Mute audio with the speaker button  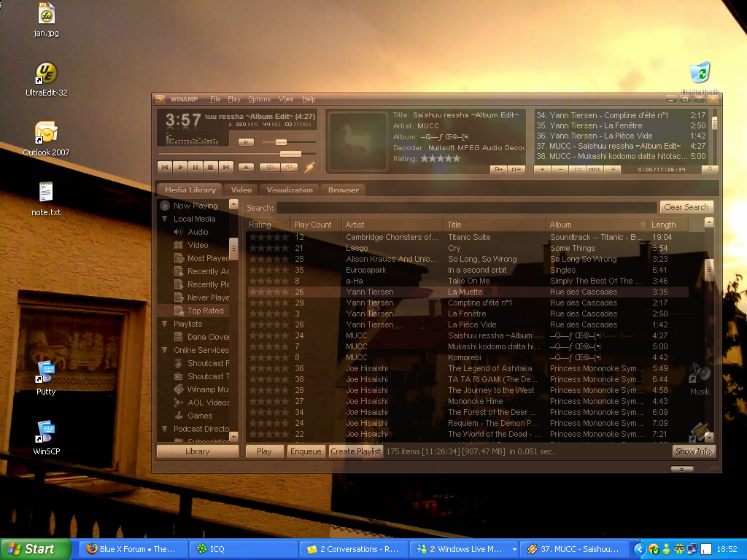[x=246, y=142]
